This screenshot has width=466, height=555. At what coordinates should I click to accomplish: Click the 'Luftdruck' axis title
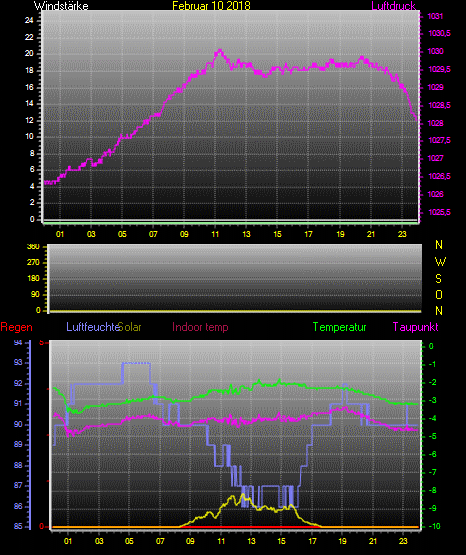point(393,5)
